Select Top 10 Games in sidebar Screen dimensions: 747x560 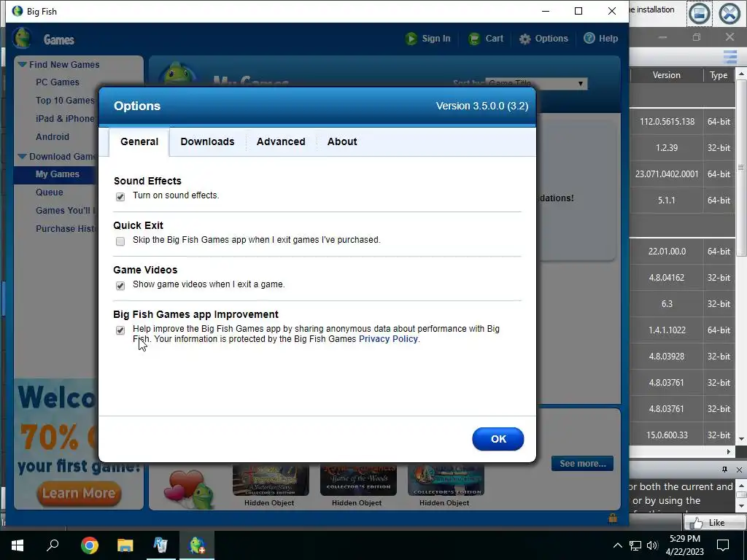(65, 100)
